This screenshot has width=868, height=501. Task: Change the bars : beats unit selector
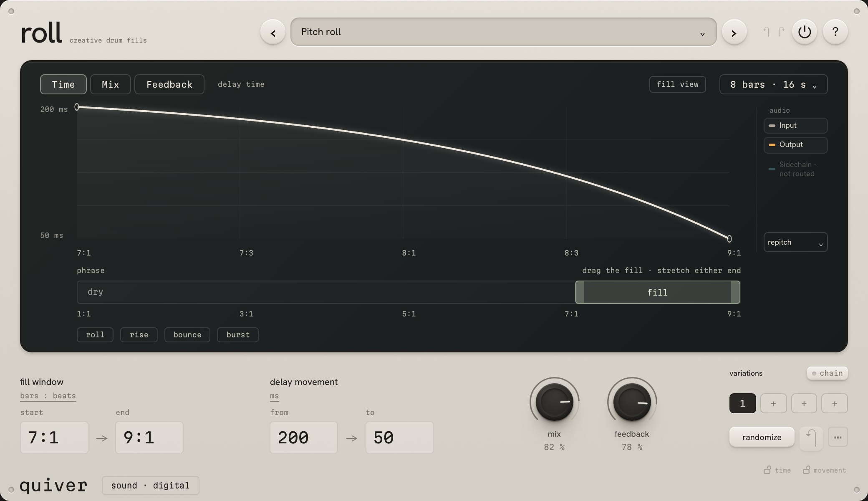pos(48,396)
